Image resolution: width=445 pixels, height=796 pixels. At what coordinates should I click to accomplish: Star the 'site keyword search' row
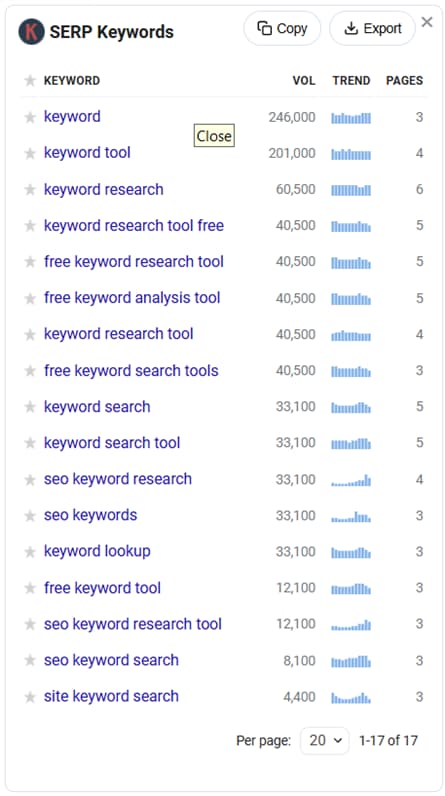[x=30, y=696]
